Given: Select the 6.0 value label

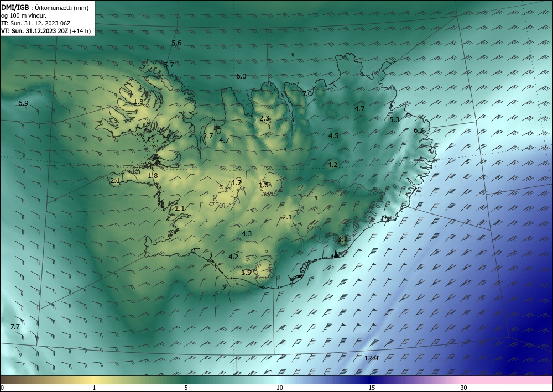Looking at the screenshot, I should click(241, 76).
